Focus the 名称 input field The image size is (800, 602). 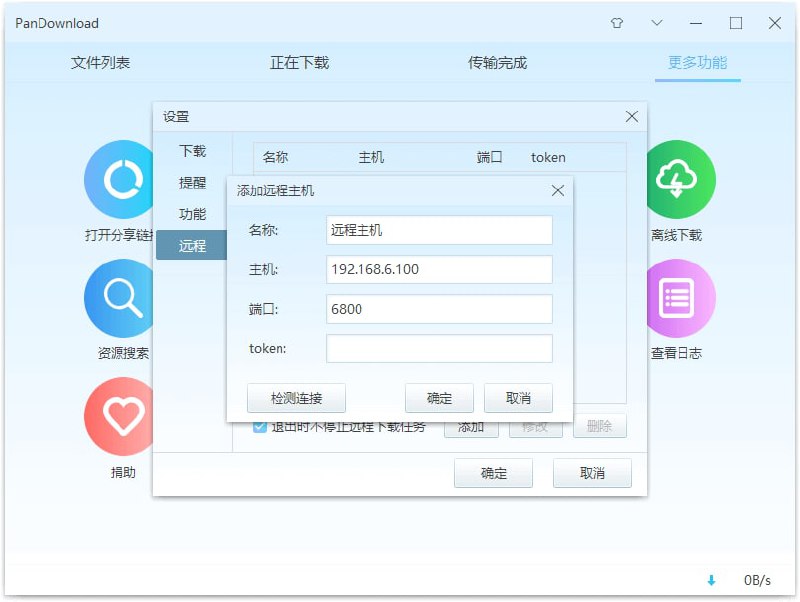coord(439,230)
